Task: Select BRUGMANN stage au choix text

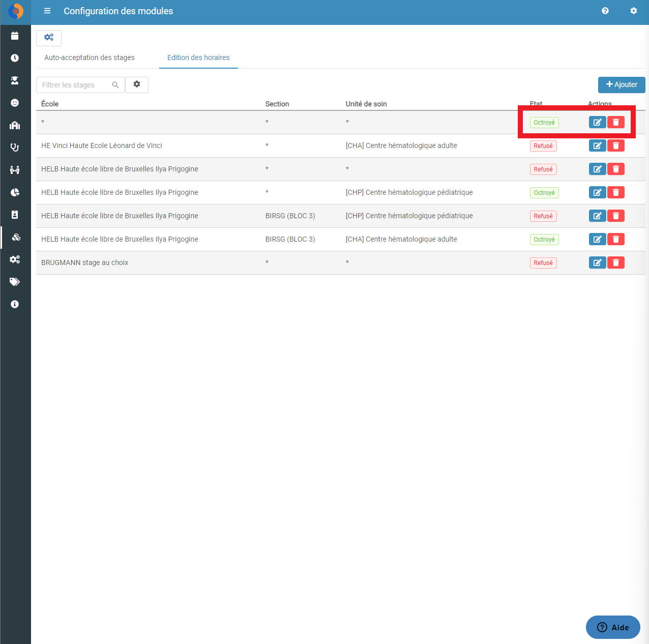Action: [x=84, y=262]
